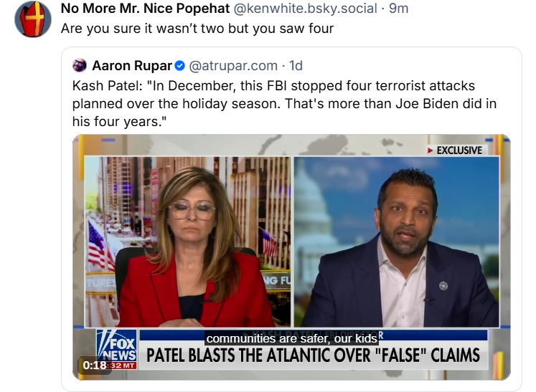This screenshot has width=536, height=392.
Task: Click the EXCLUSIVE tag in the video
Action: pos(456,150)
